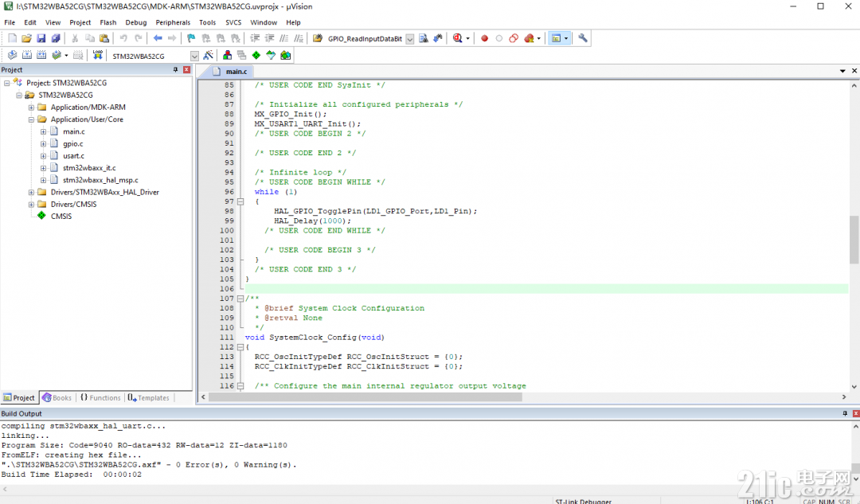Click the editor horizontal scrollbar thumb
This screenshot has height=504, width=860.
365,397
